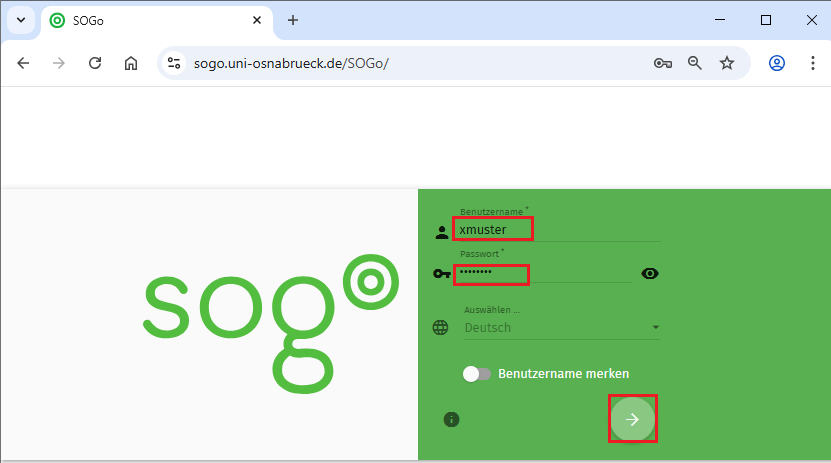The height and width of the screenshot is (463, 831).
Task: Click the zoom magnifier in address bar
Action: (x=695, y=63)
